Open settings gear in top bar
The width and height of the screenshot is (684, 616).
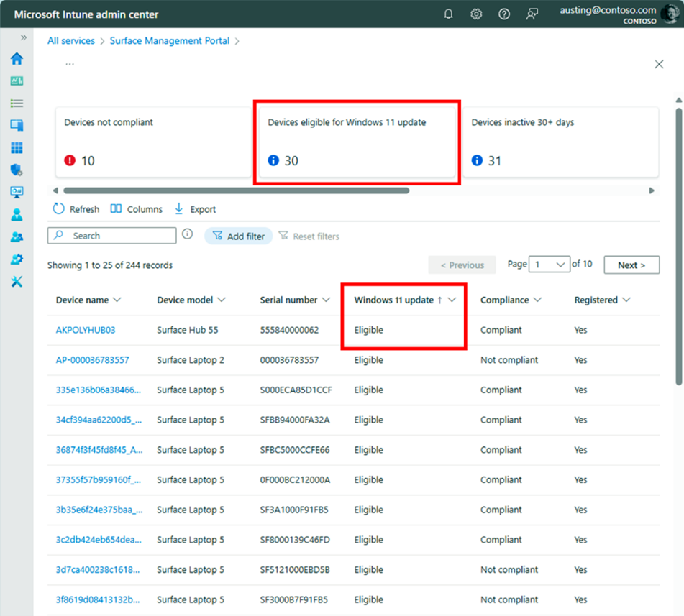476,14
